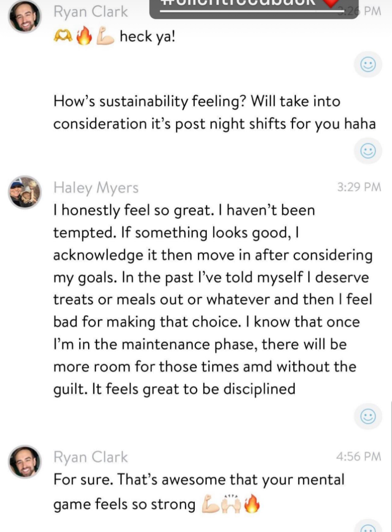Click the partially visible reaction smiley at the bottom
Viewport: 392px width, 532px height.
(x=368, y=527)
